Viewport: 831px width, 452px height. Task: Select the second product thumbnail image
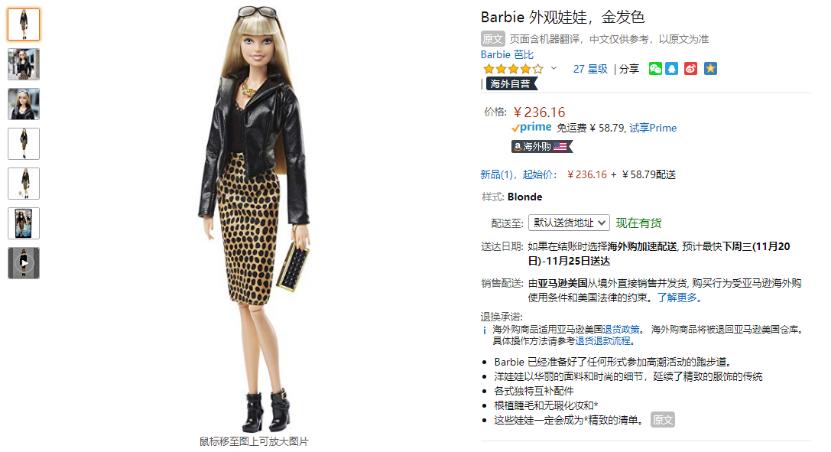[24, 64]
